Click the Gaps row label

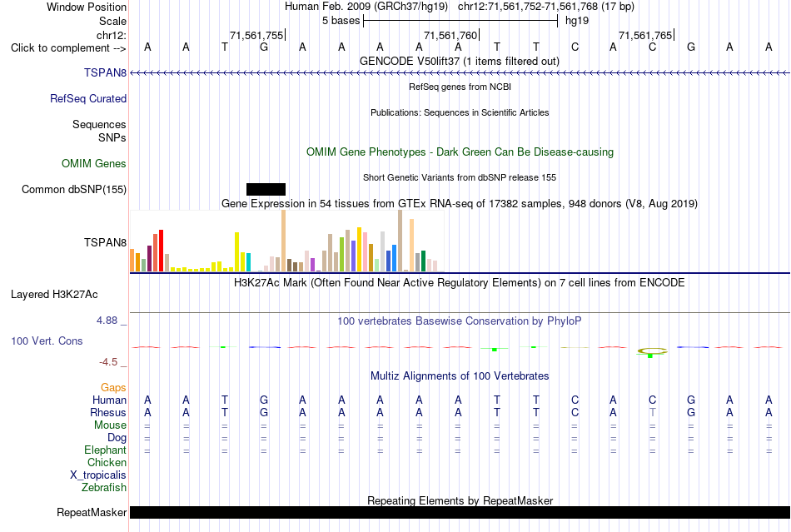pyautogui.click(x=113, y=387)
